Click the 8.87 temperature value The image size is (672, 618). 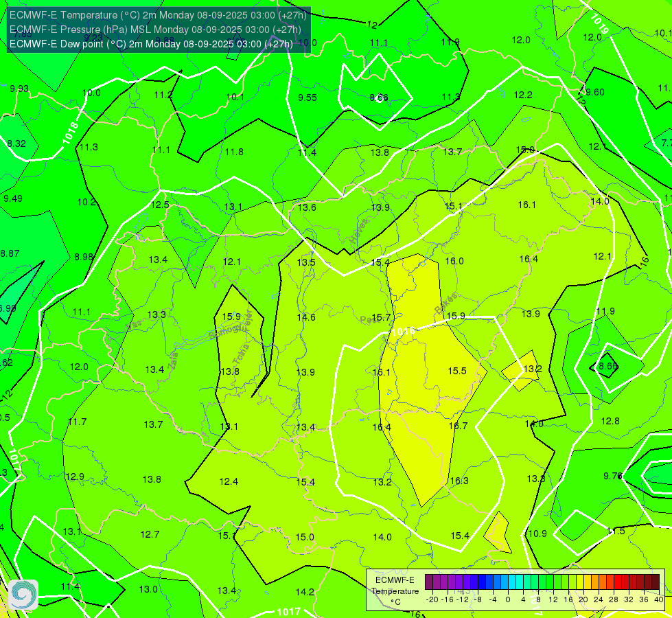[x=10, y=253]
